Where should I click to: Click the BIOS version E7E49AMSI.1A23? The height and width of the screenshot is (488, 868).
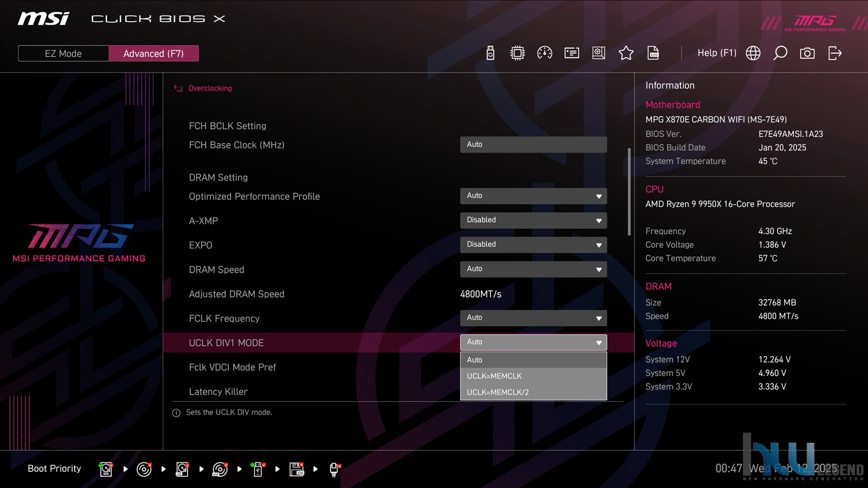click(x=790, y=134)
